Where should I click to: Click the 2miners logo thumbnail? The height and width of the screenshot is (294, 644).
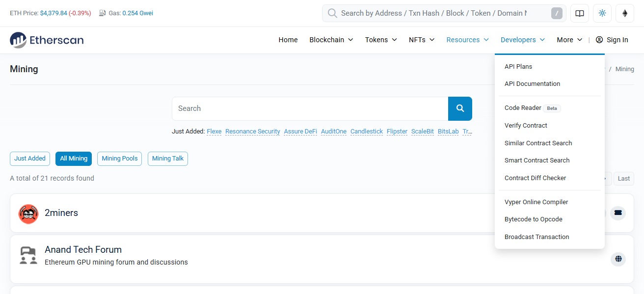click(28, 214)
